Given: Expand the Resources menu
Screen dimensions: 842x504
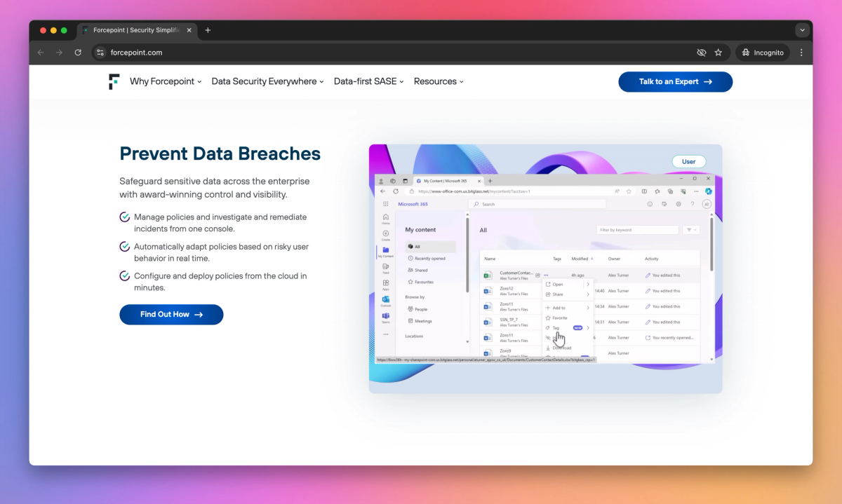Looking at the screenshot, I should click(439, 81).
